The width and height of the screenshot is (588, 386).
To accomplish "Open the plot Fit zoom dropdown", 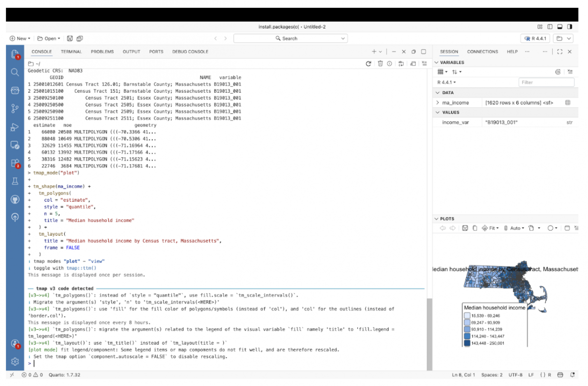I will coord(490,228).
